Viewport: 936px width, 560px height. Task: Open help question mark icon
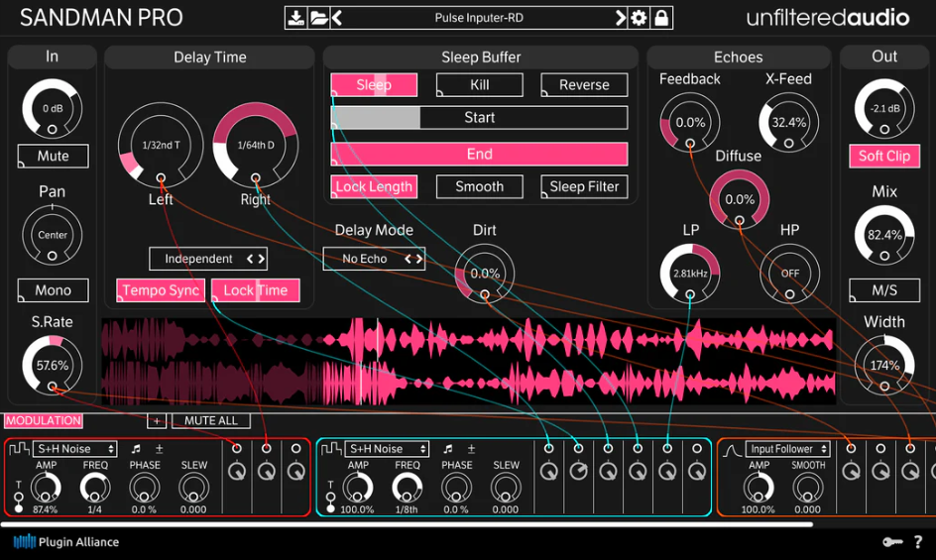(918, 542)
